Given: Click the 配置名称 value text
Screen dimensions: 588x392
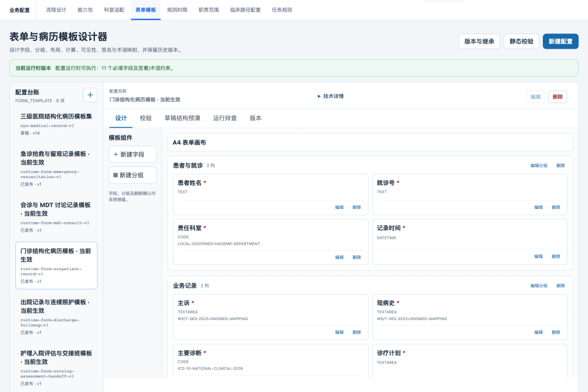Looking at the screenshot, I should tap(145, 100).
